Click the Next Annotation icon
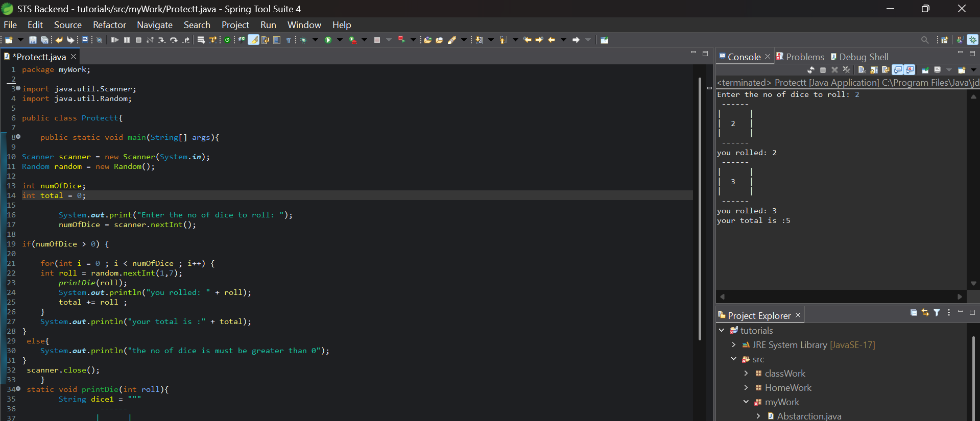980x421 pixels. [478, 40]
